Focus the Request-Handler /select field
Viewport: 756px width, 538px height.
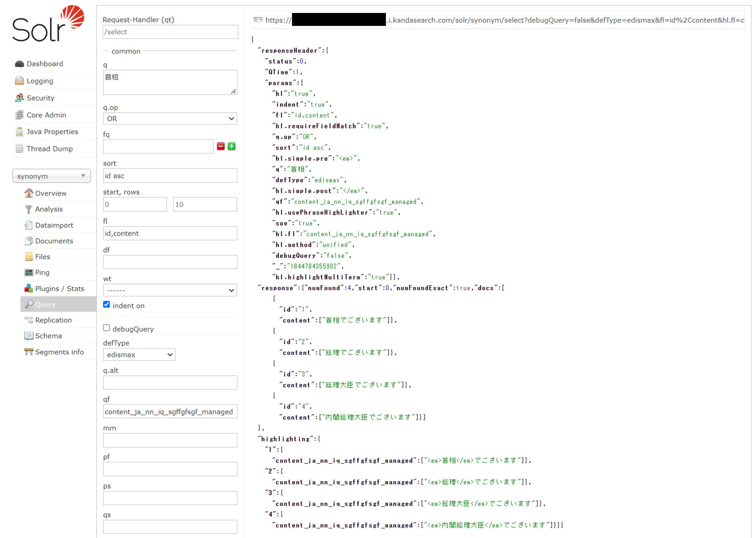170,32
